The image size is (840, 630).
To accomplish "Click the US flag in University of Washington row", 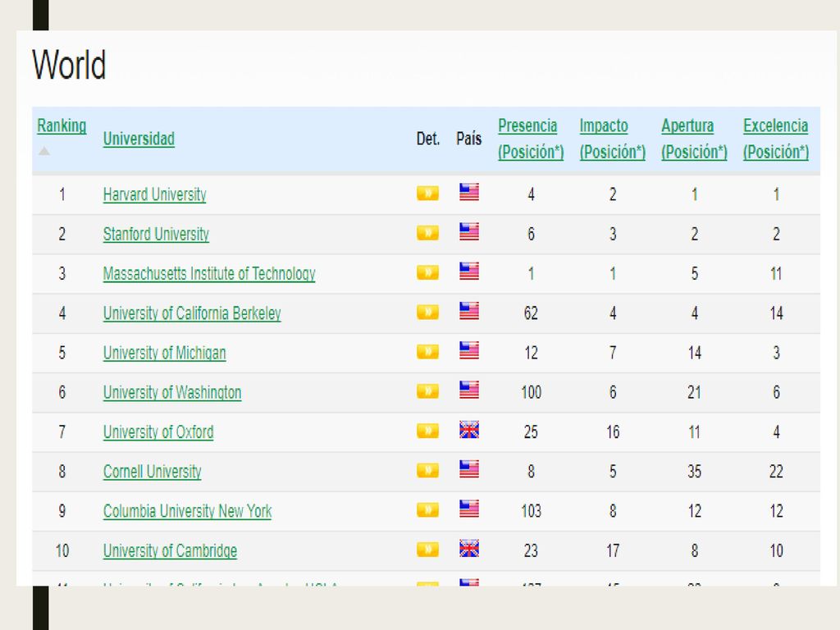I will pyautogui.click(x=468, y=390).
